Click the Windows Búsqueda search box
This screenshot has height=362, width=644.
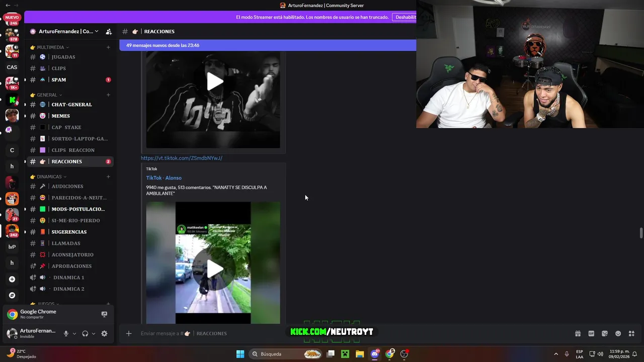[286, 354]
